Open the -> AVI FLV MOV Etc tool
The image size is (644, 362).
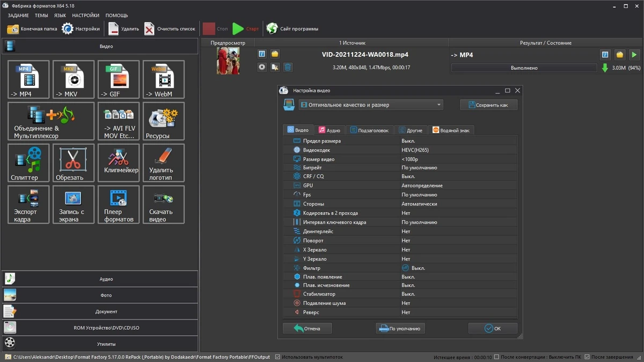tap(119, 121)
